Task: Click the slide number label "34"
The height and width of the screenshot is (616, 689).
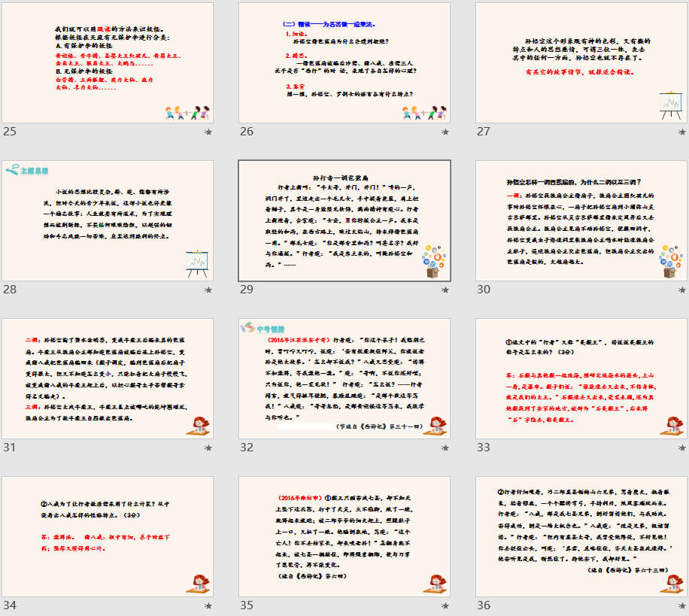Action: 10,605
